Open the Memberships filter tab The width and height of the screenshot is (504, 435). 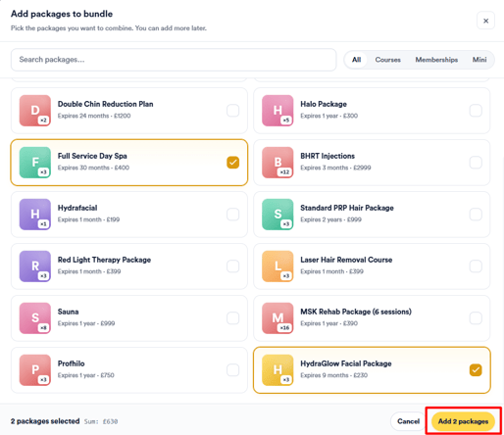(436, 60)
